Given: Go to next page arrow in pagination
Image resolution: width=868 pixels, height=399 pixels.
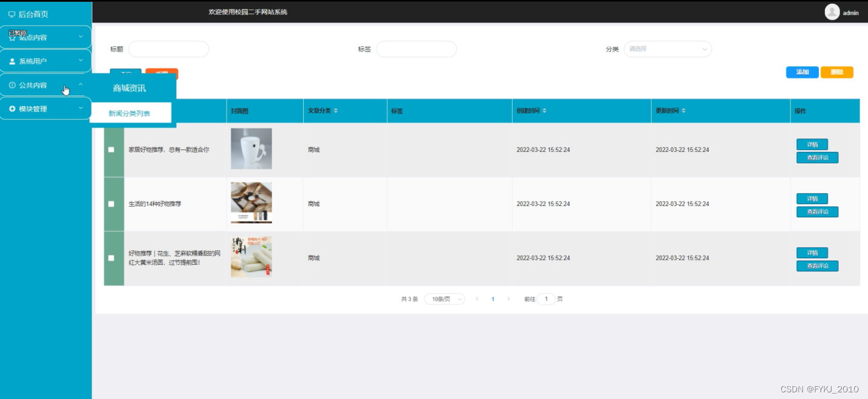Looking at the screenshot, I should 508,299.
